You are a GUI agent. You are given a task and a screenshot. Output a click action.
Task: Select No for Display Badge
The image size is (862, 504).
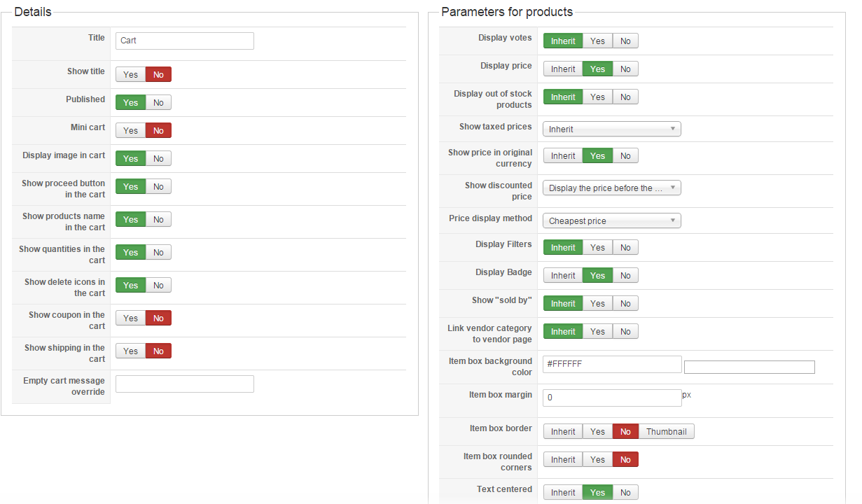(x=625, y=275)
